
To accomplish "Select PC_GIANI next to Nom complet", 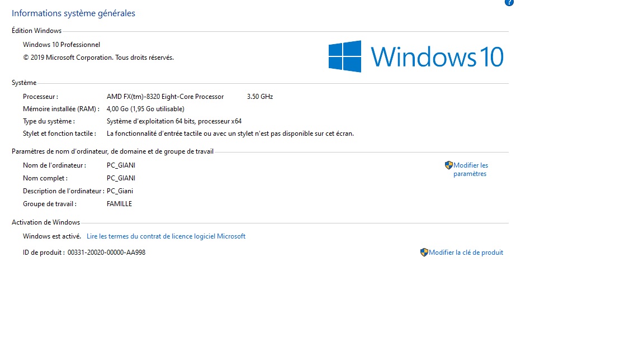I will [x=121, y=178].
